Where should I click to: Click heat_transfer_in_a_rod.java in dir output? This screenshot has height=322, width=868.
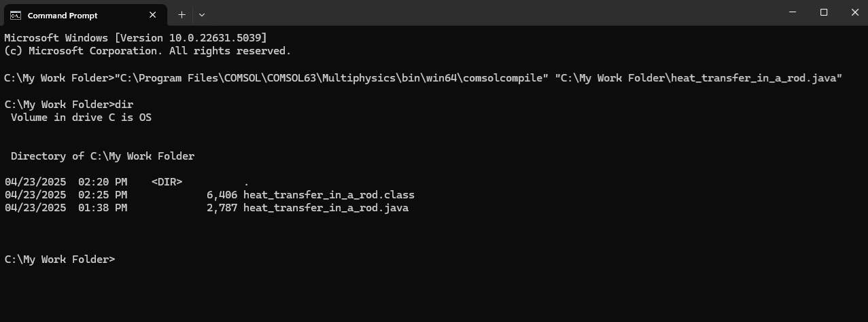[x=326, y=208]
